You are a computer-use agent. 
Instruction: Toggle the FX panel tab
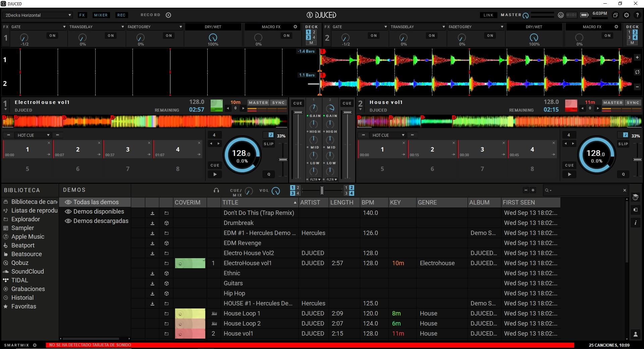coord(82,15)
